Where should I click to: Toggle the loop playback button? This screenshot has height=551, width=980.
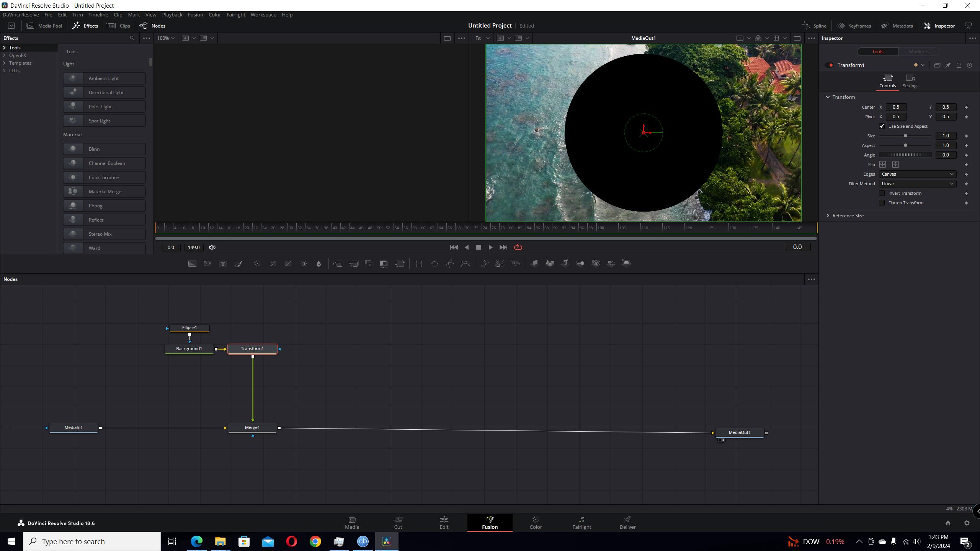[x=518, y=248]
